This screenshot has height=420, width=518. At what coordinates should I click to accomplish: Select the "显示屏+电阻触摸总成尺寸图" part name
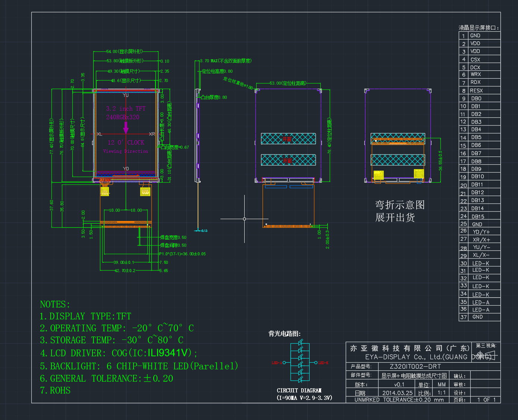click(414, 376)
